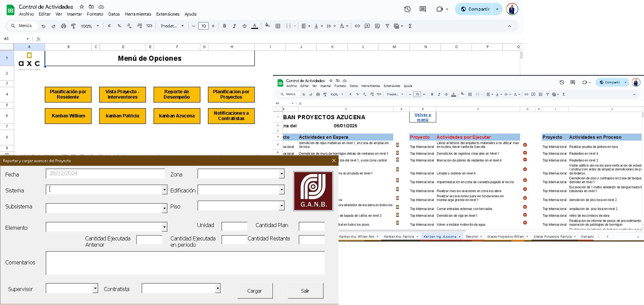Insert link in Menú de Opciones window toolbar
This screenshot has height=305, width=644.
[357, 26]
